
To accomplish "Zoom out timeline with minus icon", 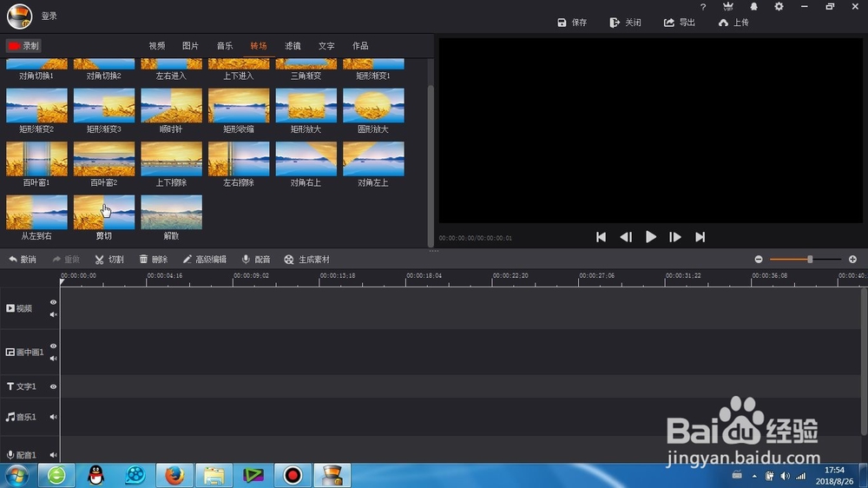I will 759,260.
